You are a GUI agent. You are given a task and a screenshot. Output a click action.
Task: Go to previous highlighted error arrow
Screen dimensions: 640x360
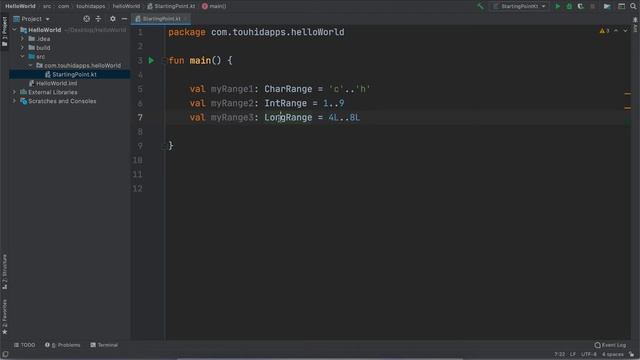tap(616, 31)
